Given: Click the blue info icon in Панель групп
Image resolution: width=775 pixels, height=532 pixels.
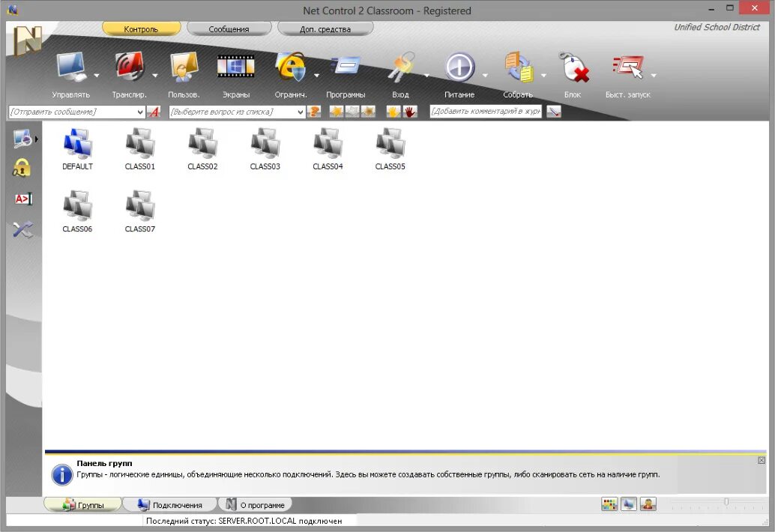Looking at the screenshot, I should click(x=62, y=475).
